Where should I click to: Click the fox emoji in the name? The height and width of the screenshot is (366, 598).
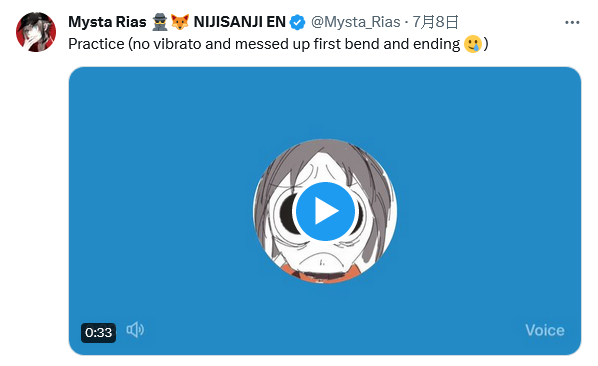coord(180,22)
